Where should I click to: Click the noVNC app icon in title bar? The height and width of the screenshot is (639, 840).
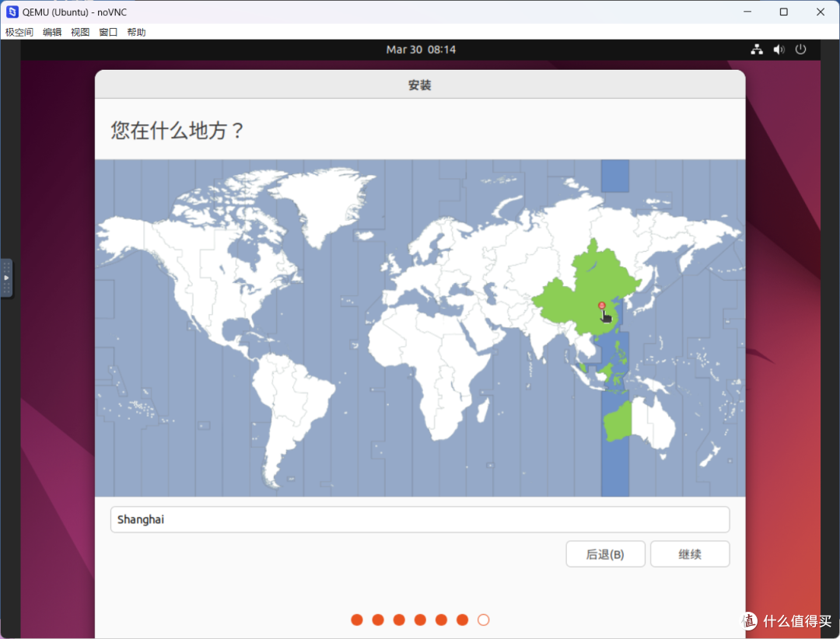pyautogui.click(x=12, y=12)
